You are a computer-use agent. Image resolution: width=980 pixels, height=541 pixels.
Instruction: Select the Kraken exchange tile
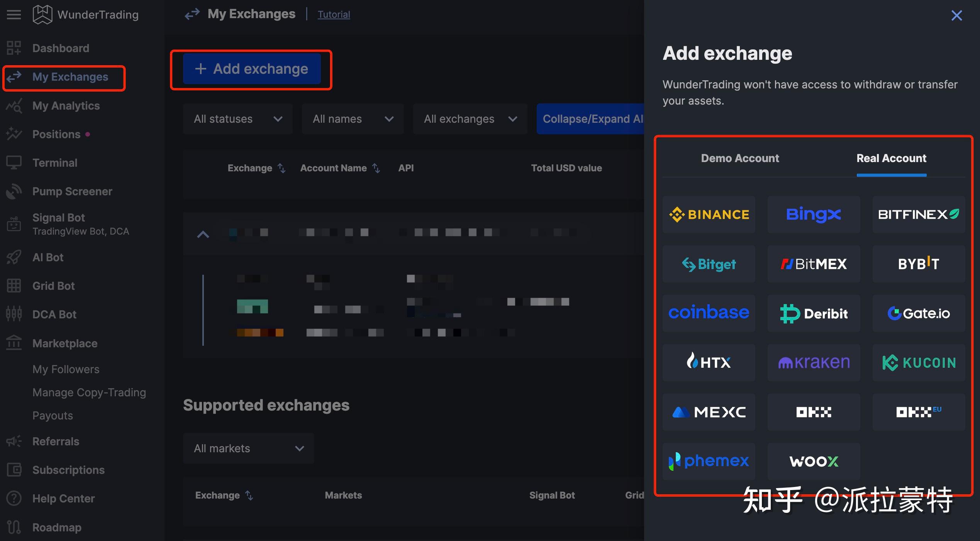(x=814, y=363)
